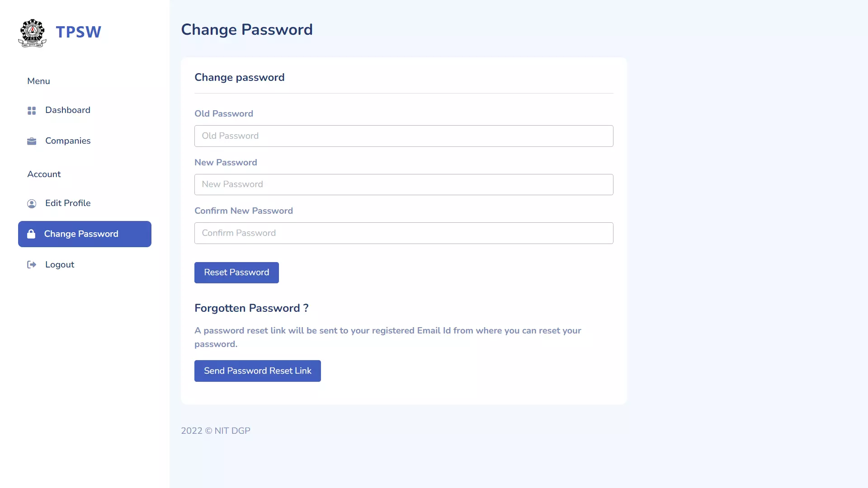Click the Change Password lock icon

pos(31,234)
